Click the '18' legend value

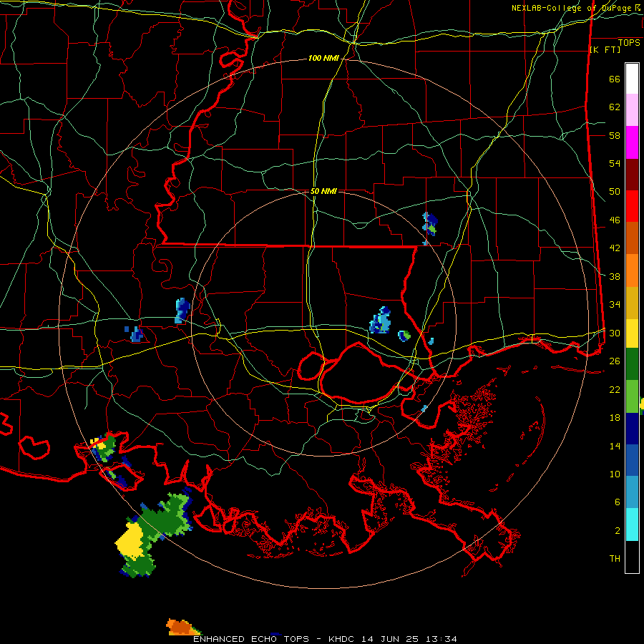[615, 418]
